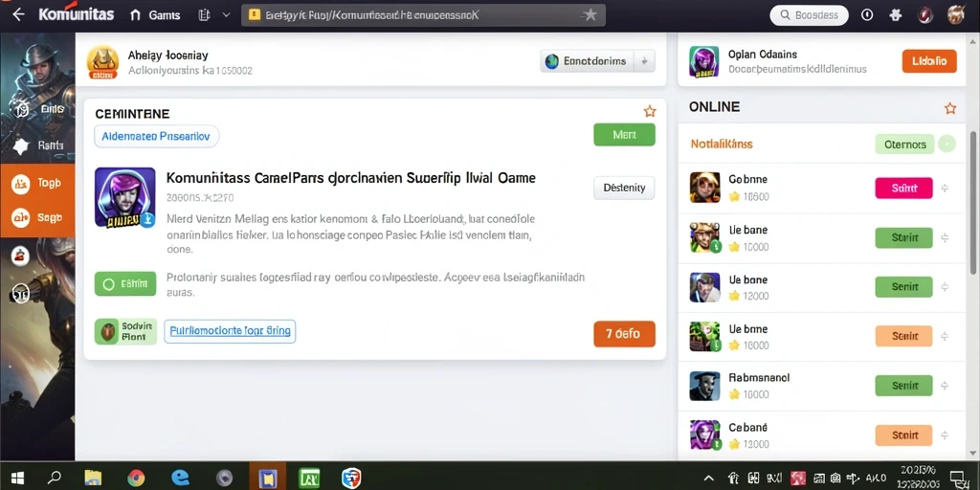Viewport: 980px width, 490px height.
Task: Favorite the ONLINE panel with star
Action: 950,109
